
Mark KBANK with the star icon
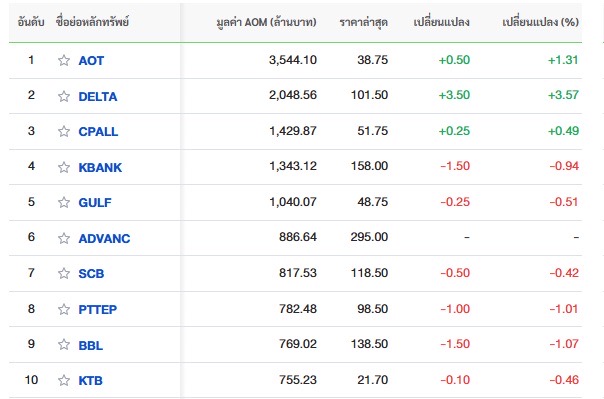(x=64, y=167)
